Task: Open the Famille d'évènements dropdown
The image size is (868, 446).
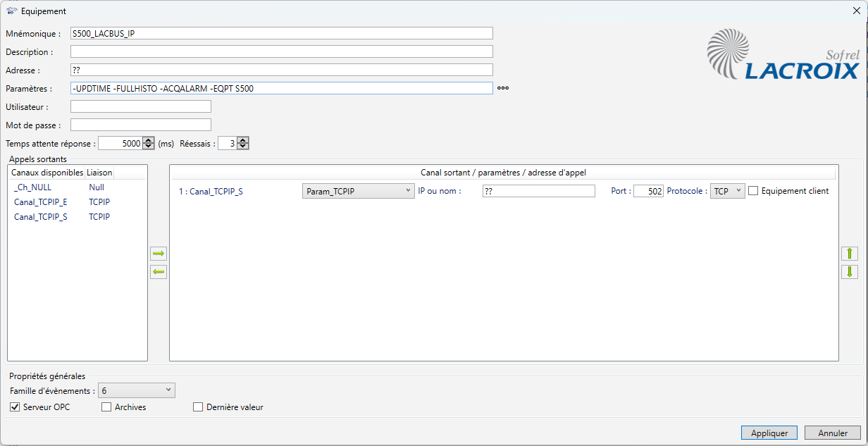Action: pyautogui.click(x=136, y=390)
